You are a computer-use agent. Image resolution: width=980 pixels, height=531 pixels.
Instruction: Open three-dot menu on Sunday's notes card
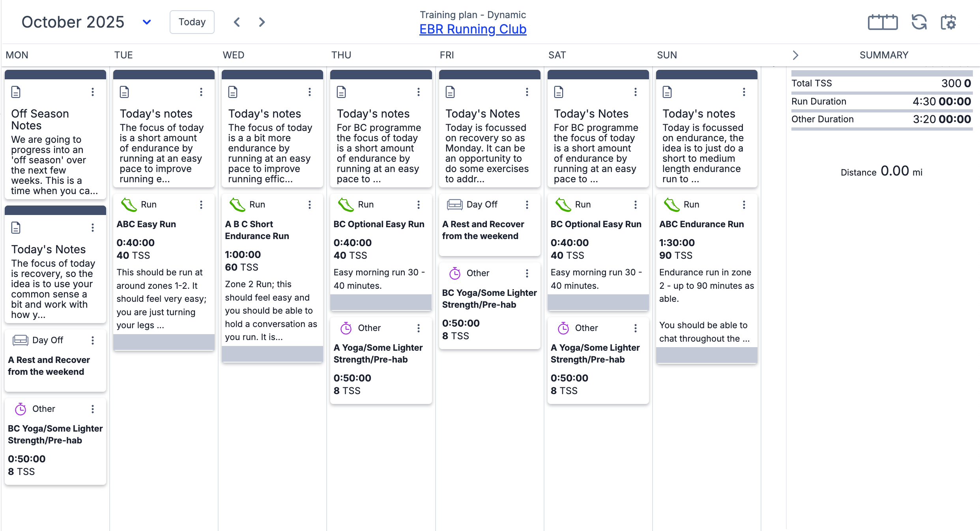click(744, 92)
